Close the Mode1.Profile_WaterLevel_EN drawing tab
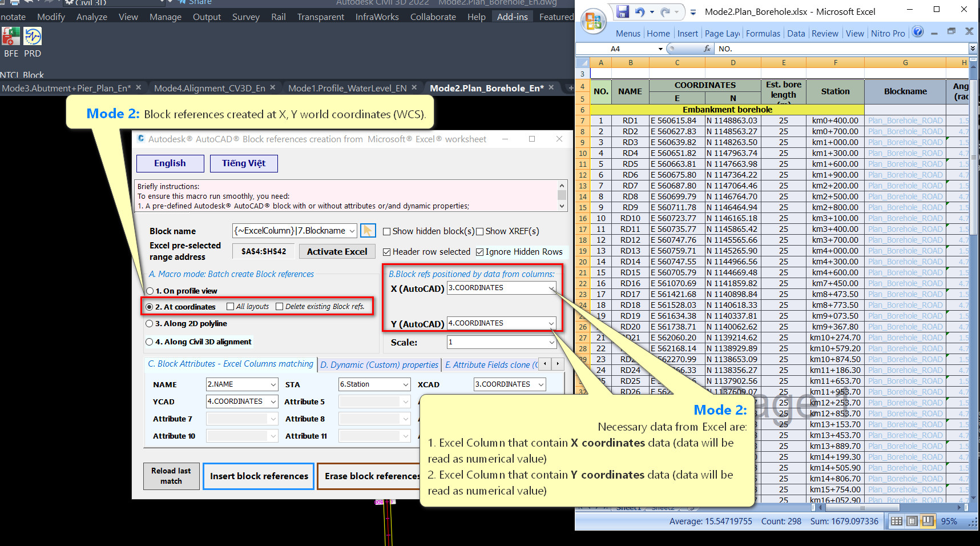 coord(414,87)
